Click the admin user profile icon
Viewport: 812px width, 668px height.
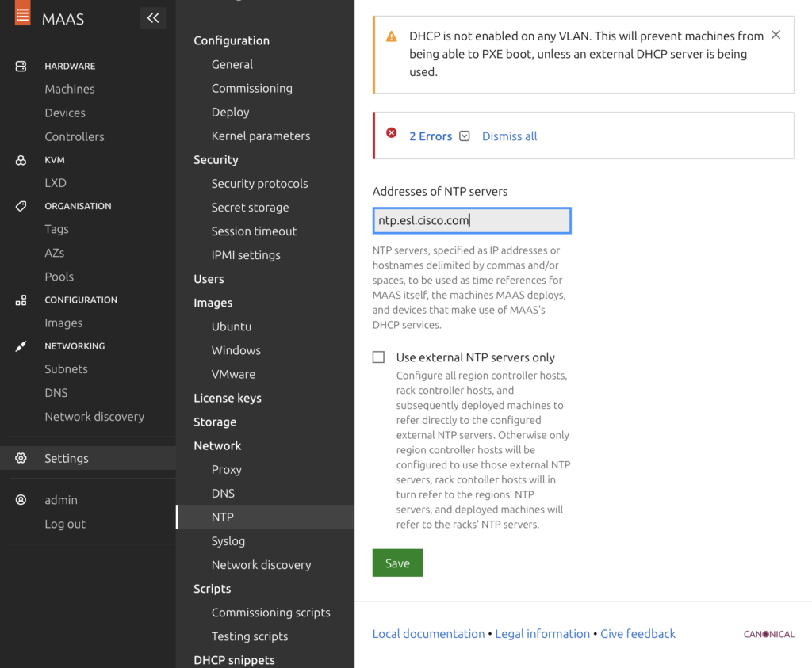coord(21,500)
